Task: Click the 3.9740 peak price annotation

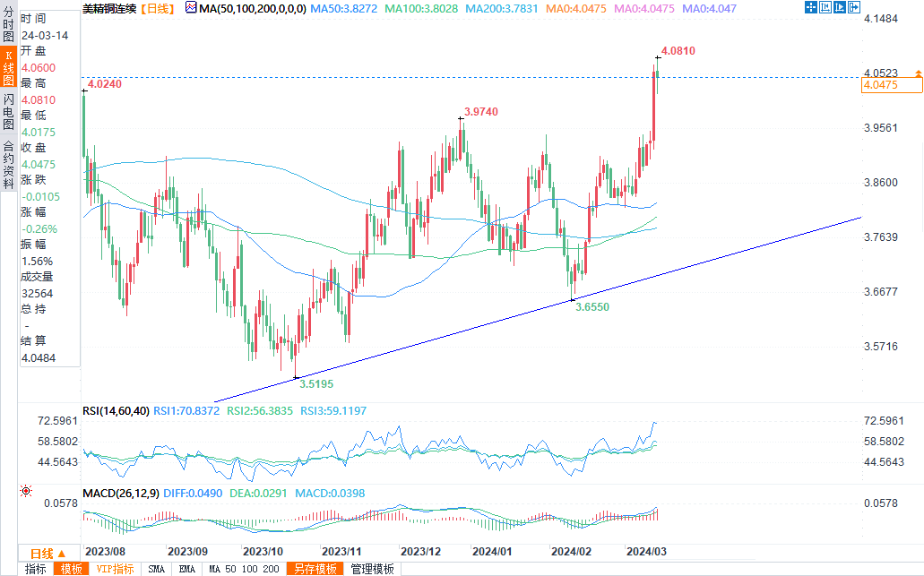Action: coord(481,112)
